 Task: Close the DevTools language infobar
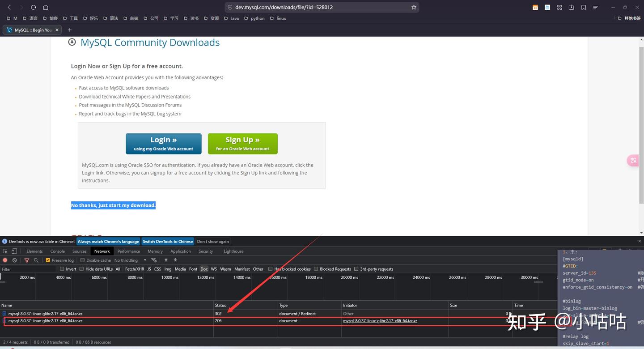[640, 241]
